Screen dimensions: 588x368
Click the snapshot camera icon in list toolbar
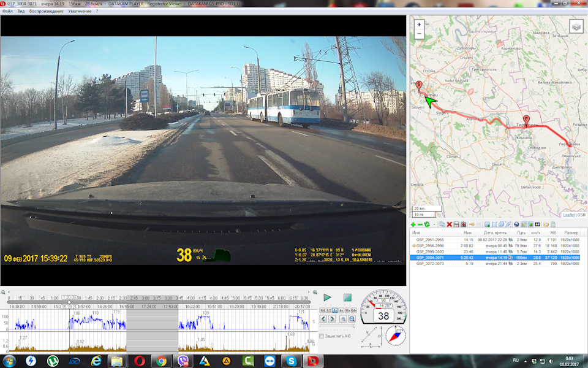tap(463, 224)
